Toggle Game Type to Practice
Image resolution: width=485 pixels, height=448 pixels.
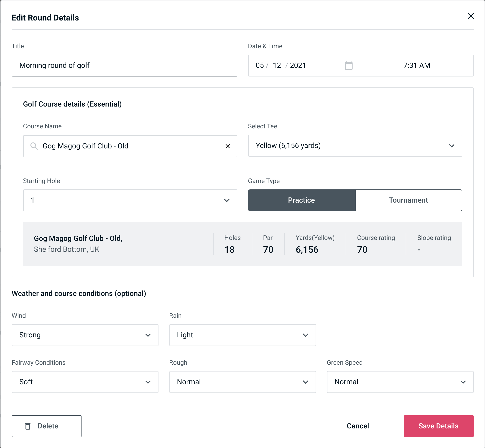click(x=302, y=201)
